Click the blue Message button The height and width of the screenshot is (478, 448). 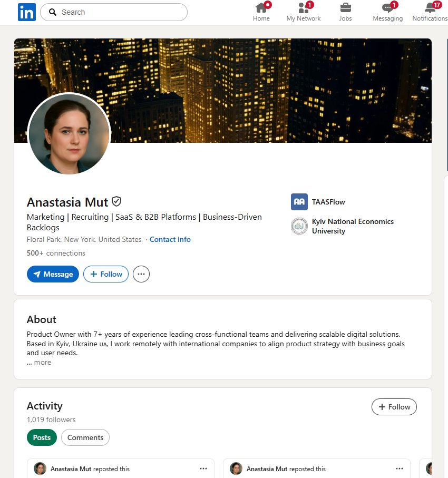(x=53, y=274)
